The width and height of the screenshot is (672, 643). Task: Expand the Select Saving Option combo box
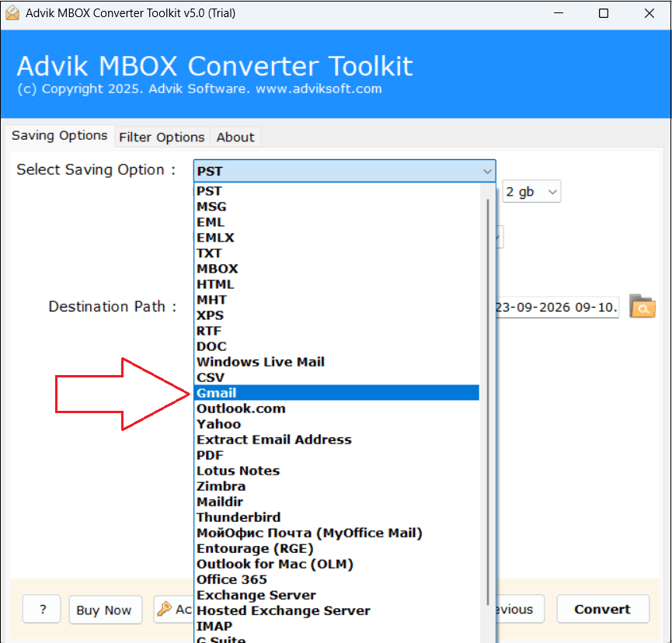click(345, 171)
